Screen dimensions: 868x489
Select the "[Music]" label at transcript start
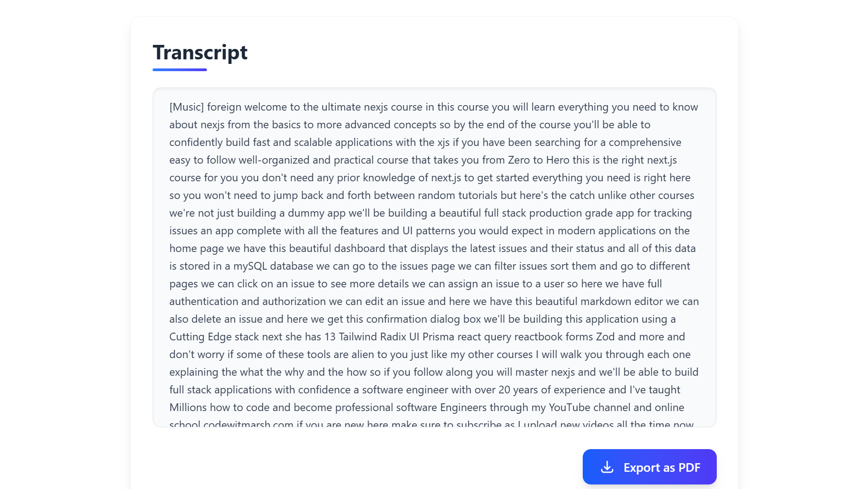click(x=186, y=107)
